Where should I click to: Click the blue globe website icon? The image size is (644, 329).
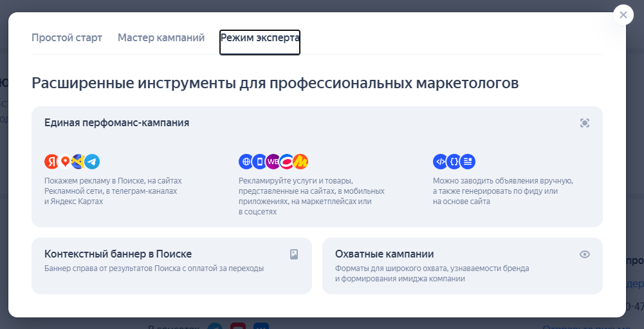click(x=246, y=162)
